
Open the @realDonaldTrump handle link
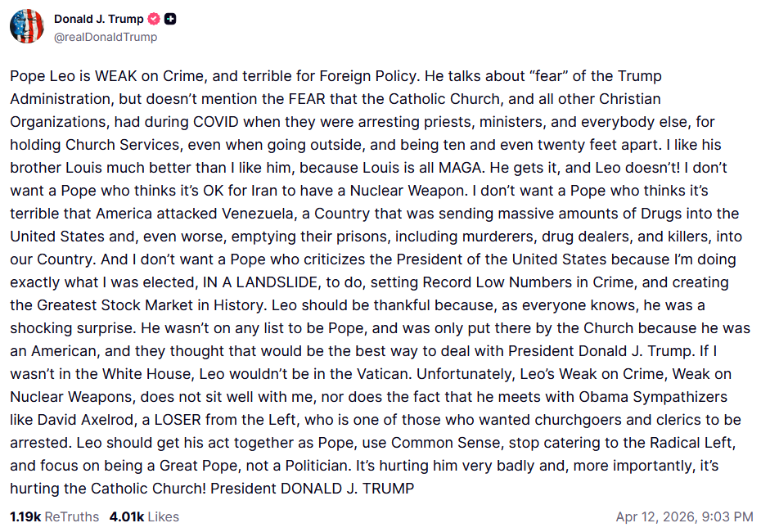(x=106, y=37)
